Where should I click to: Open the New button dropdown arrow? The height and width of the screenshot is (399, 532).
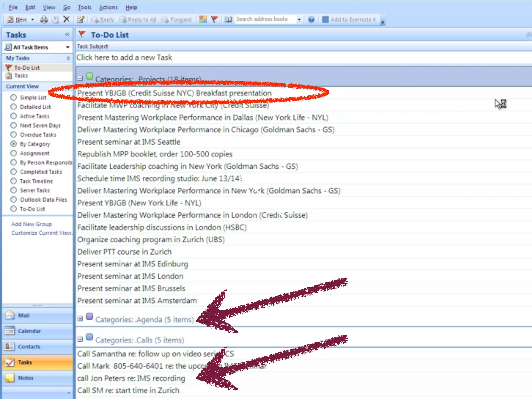click(x=32, y=19)
